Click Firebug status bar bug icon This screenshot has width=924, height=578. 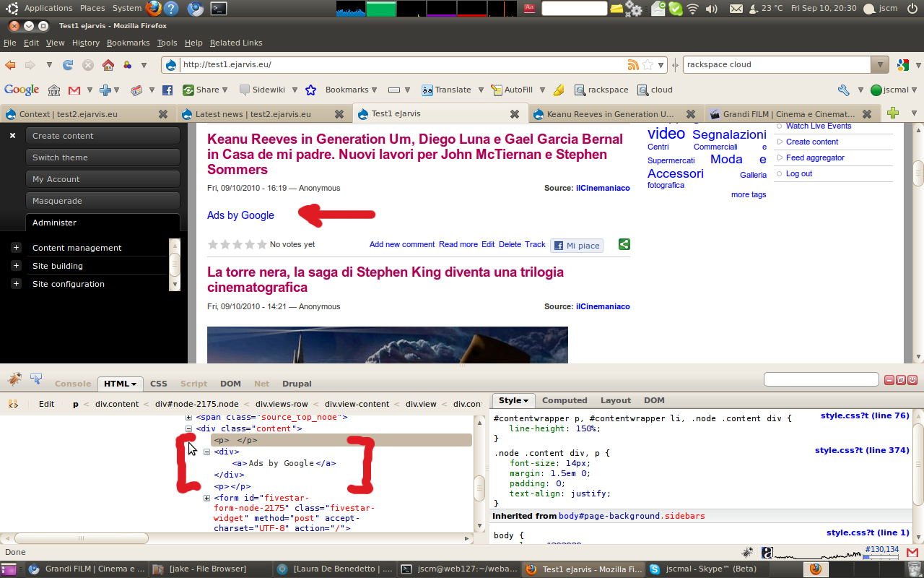coord(747,552)
